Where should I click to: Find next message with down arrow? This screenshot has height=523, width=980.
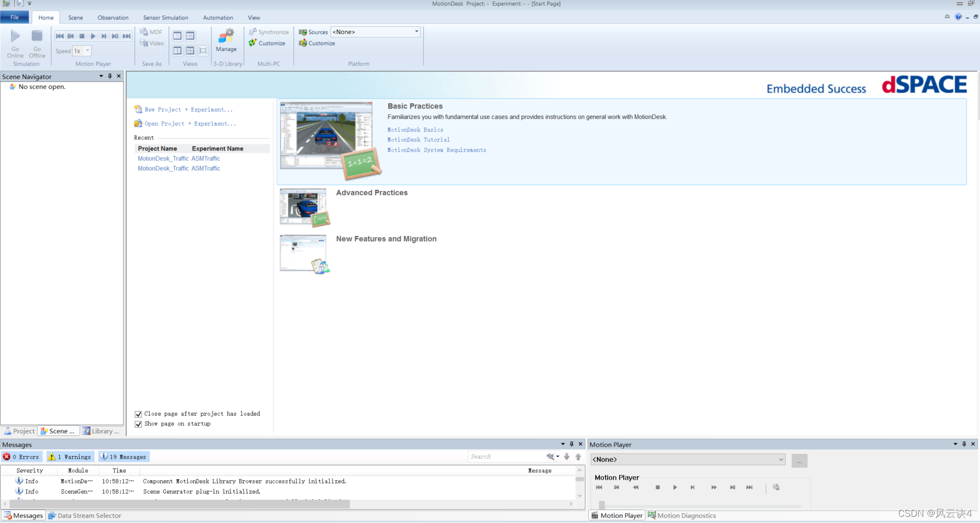[x=566, y=457]
